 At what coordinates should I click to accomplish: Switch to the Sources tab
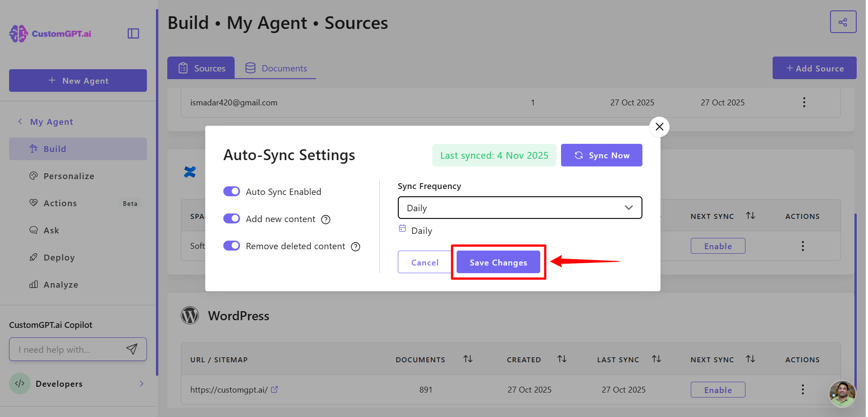pos(201,68)
